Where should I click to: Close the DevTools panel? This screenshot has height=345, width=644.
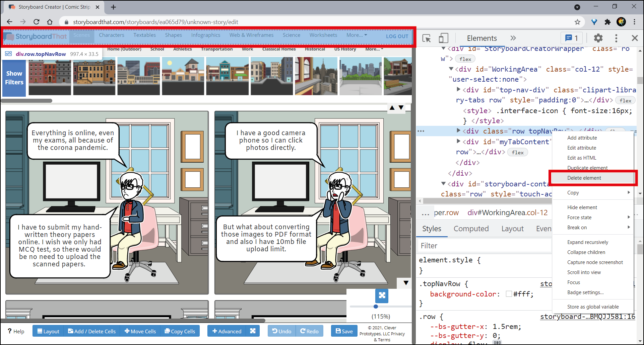pyautogui.click(x=635, y=38)
